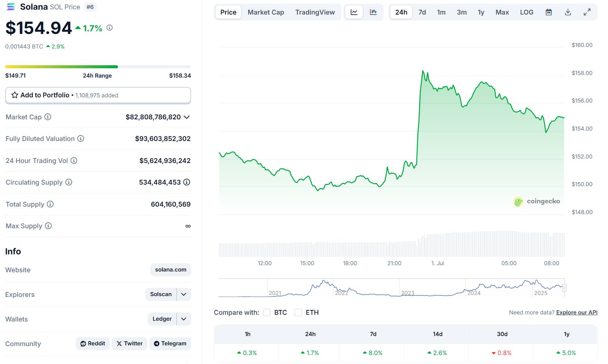
Task: Click the $154.94 price value
Action: coord(38,28)
